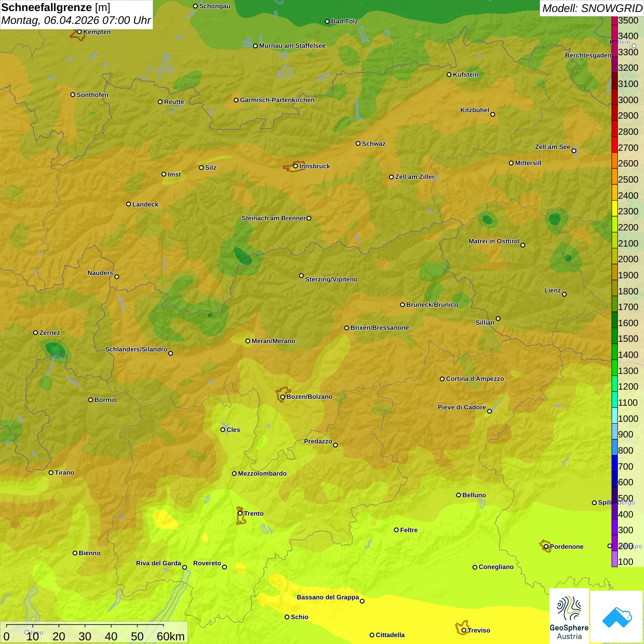Click the Rovereto town label
The height and width of the screenshot is (644, 644).
[207, 563]
